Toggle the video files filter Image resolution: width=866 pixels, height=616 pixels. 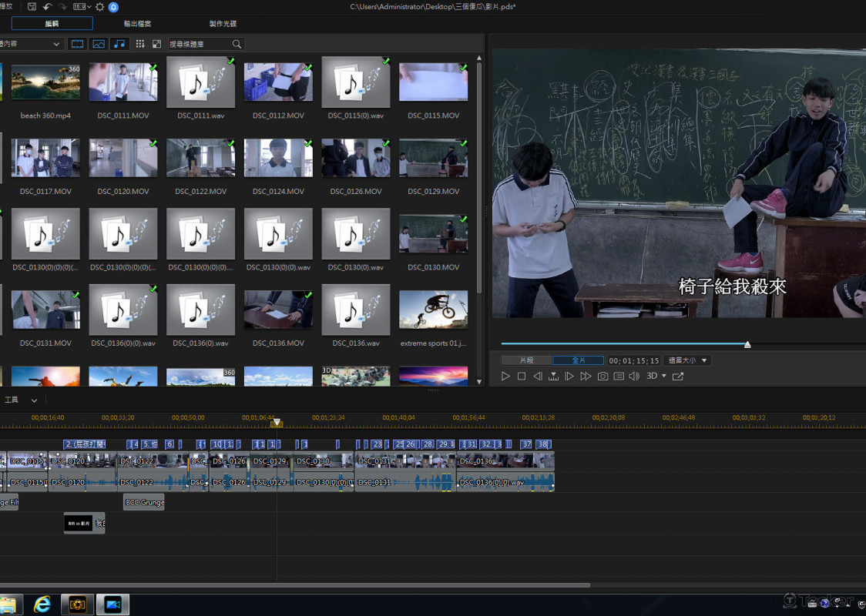pos(78,45)
